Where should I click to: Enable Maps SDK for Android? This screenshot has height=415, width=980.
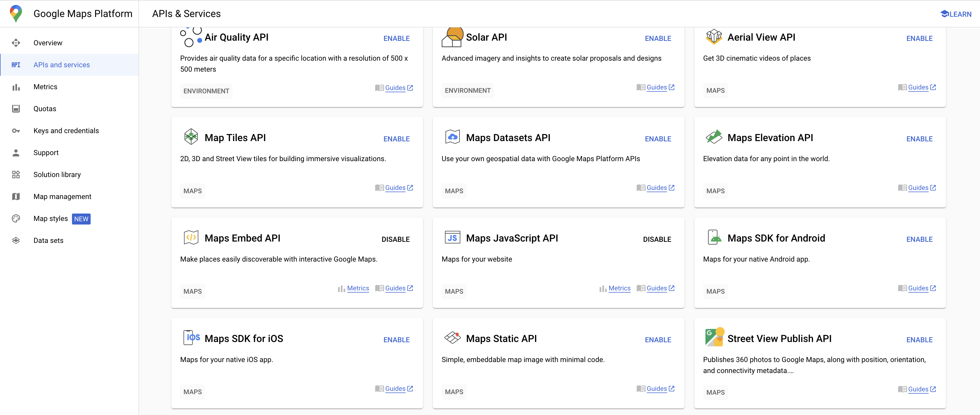point(919,239)
